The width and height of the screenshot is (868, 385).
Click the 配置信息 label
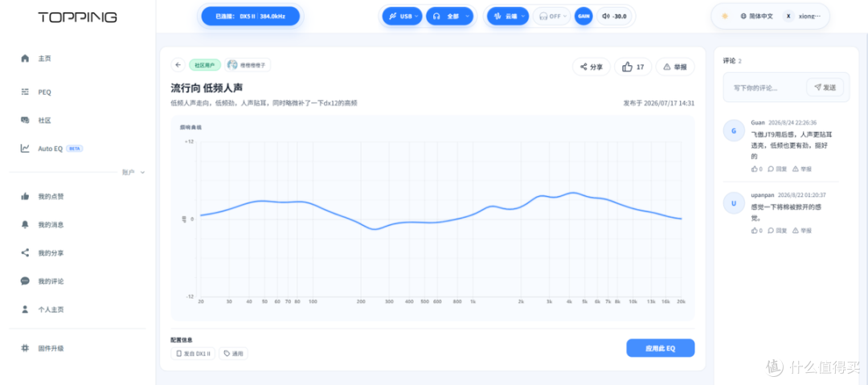click(x=182, y=339)
